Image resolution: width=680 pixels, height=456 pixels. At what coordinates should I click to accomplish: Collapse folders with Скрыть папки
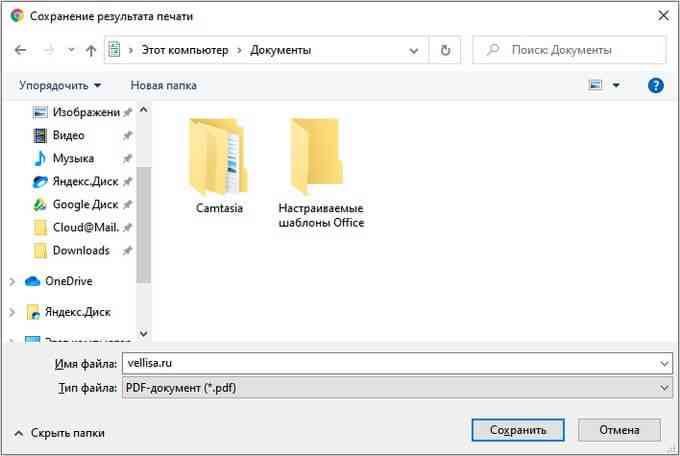pyautogui.click(x=59, y=433)
